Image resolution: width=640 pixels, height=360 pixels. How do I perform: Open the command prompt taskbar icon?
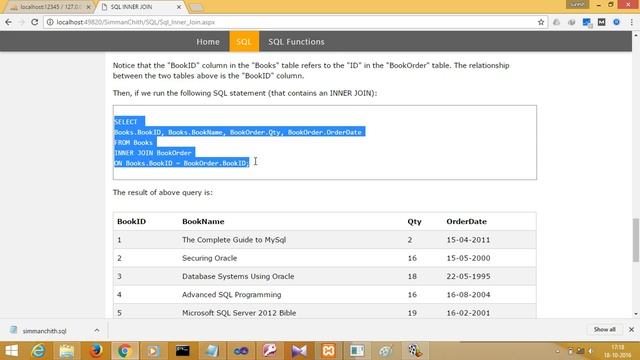pyautogui.click(x=182, y=351)
